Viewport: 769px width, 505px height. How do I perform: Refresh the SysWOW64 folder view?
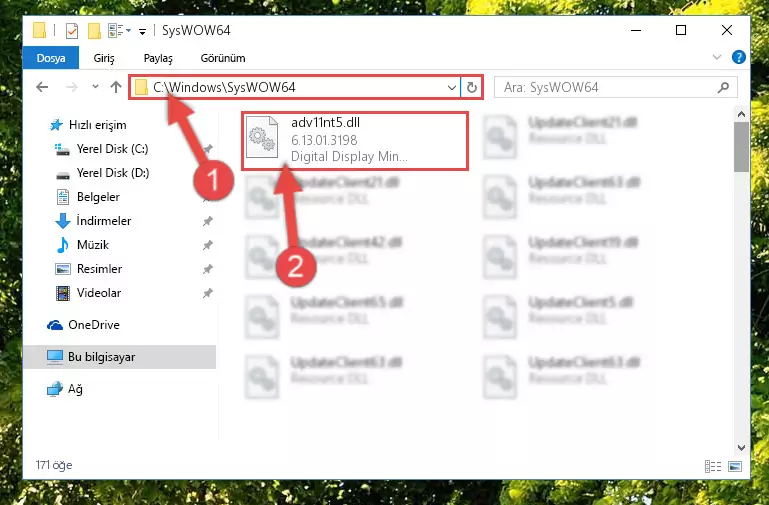pos(472,88)
